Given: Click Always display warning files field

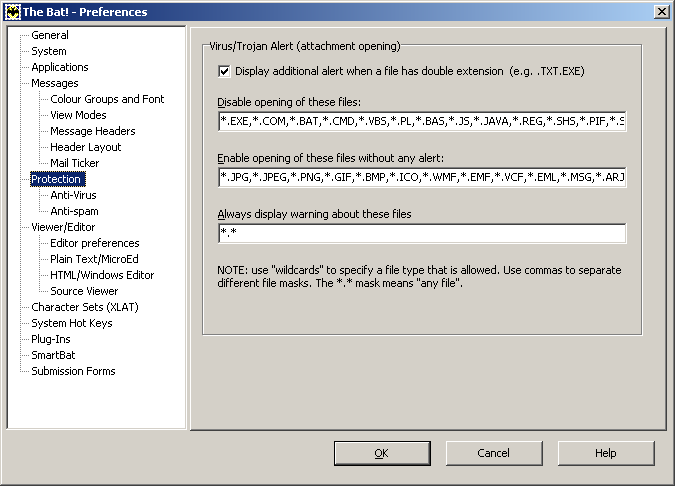Looking at the screenshot, I should pos(422,233).
